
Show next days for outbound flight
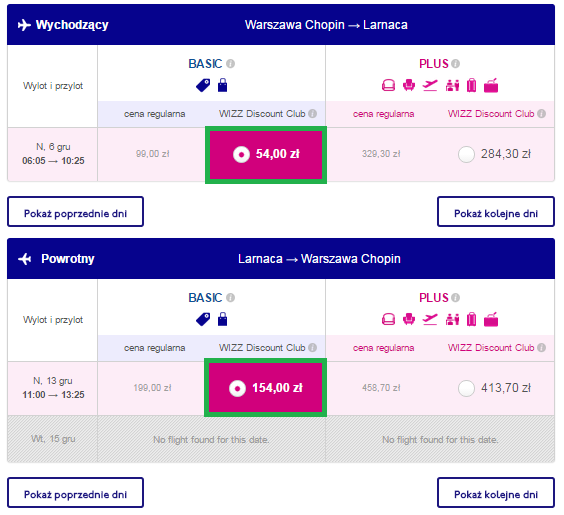coord(496,212)
